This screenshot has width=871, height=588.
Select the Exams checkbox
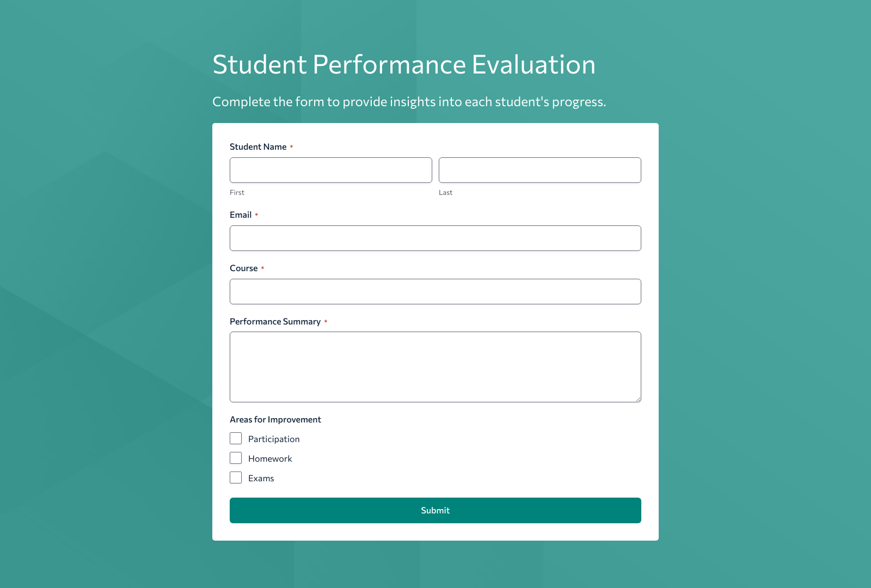click(x=235, y=477)
